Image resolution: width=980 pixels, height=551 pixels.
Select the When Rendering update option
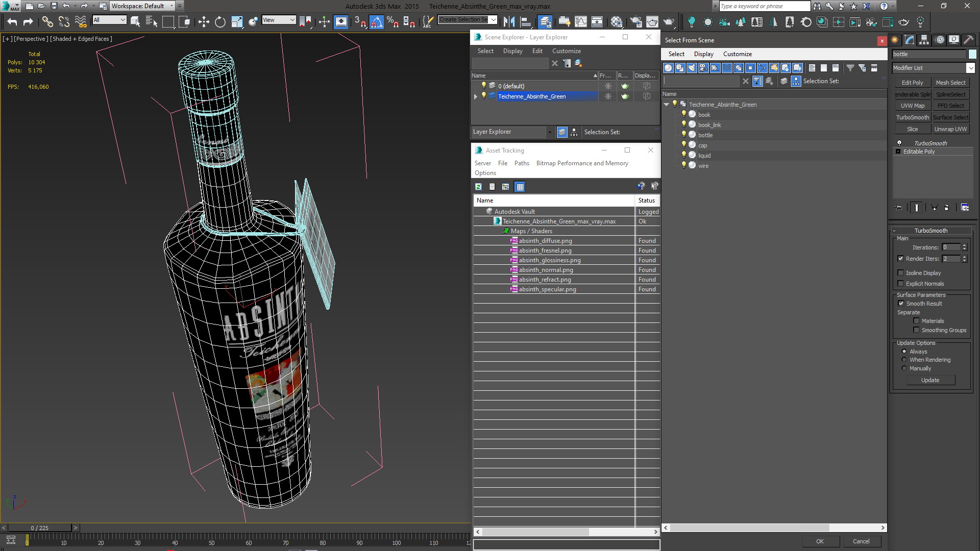pyautogui.click(x=904, y=360)
